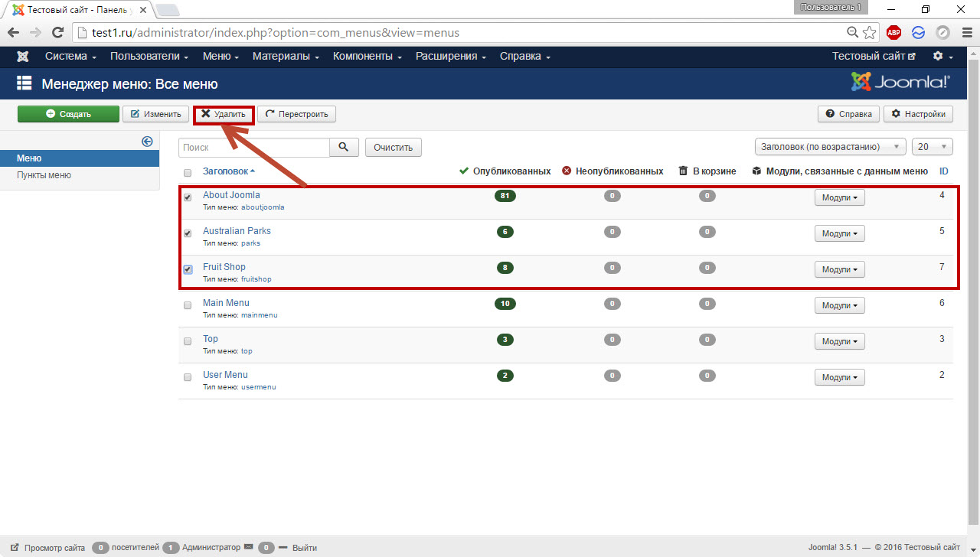Open the Fruit Shop menu link
Image resolution: width=980 pixels, height=557 pixels.
[224, 267]
